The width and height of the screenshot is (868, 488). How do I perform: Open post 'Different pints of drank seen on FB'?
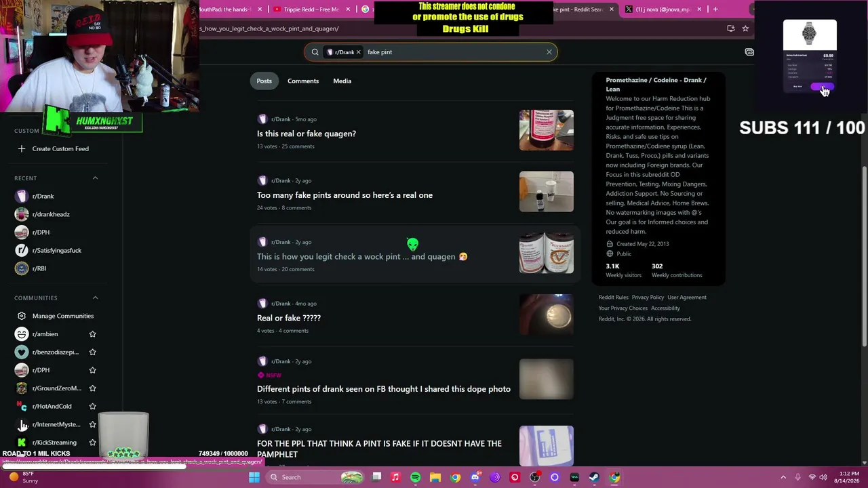pos(384,389)
